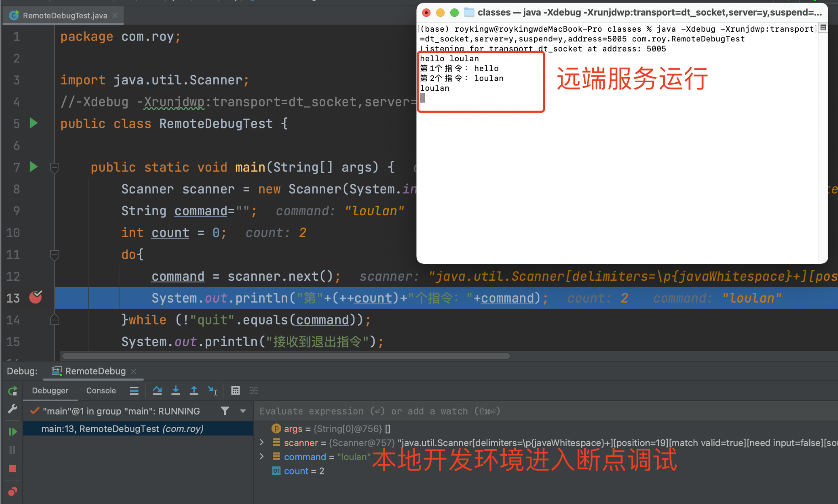This screenshot has width=838, height=504.
Task: Click the evaluate expression input field
Action: coord(545,411)
